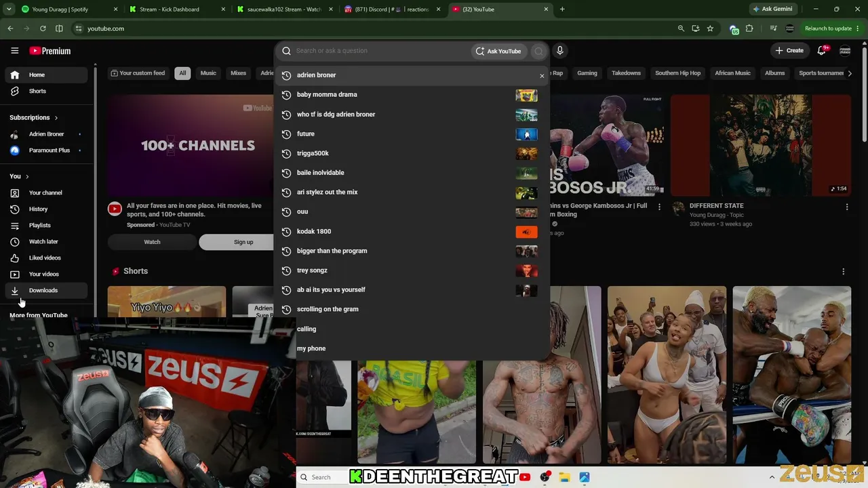
Task: Open options menu for Kambosos Jr boxing video
Action: tap(659, 207)
